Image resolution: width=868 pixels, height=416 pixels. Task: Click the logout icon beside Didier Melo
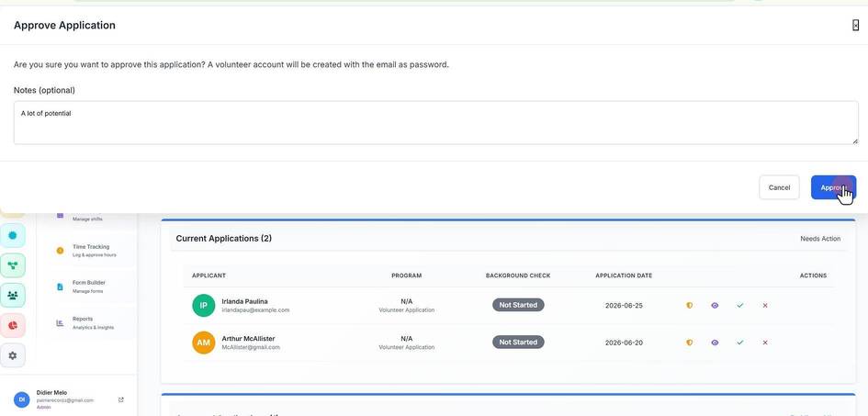pos(121,399)
